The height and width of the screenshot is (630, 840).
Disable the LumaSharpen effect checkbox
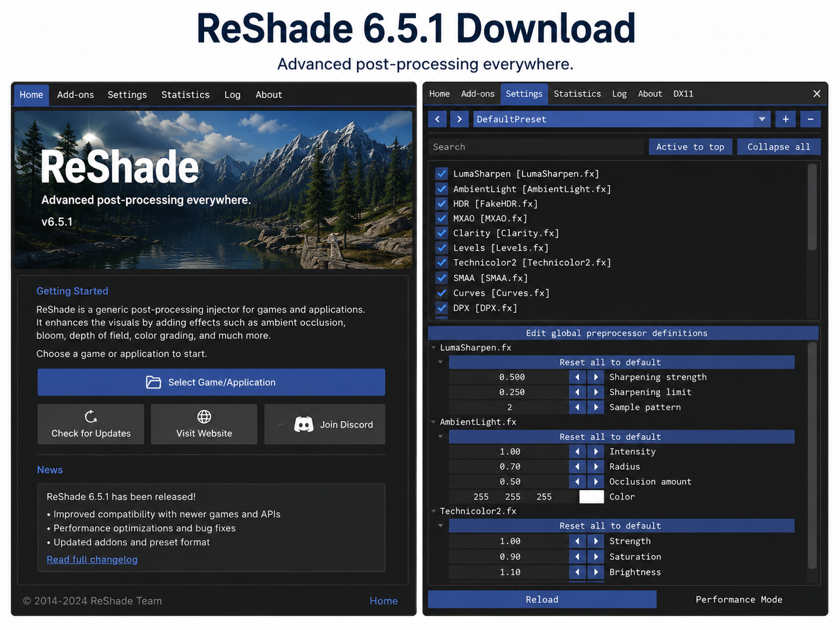coord(441,173)
